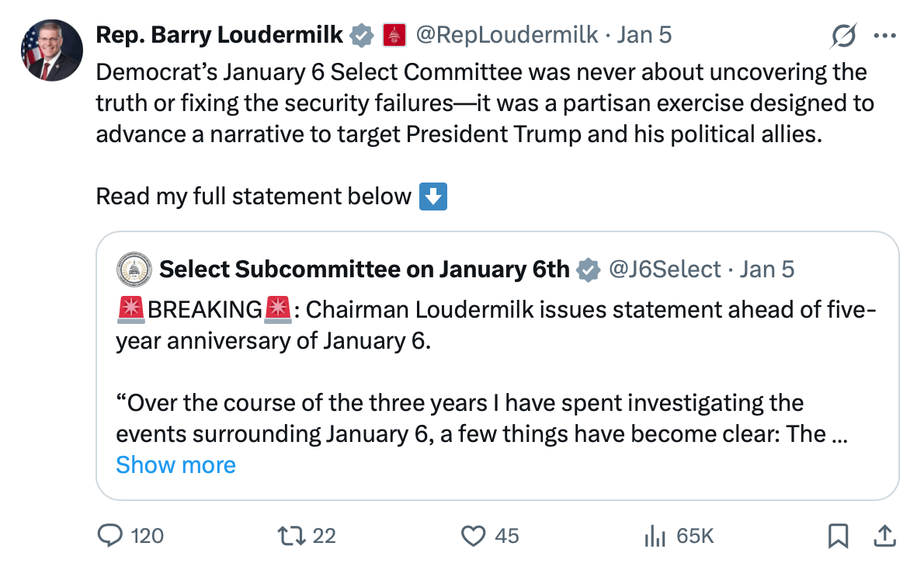Open the Select Subcommittee on January 6th profile

364,270
